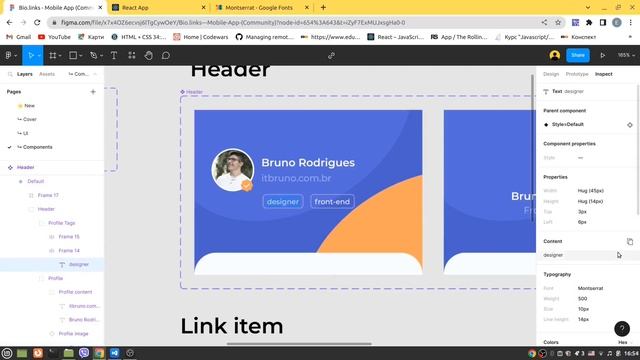Switch to the React App browser tab
The height and width of the screenshot is (360, 640).
pos(159,7)
